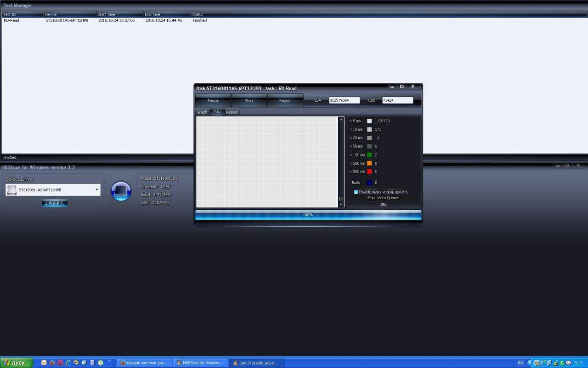Open the Opera icon in quick launch
Image resolution: width=588 pixels, height=368 pixels.
(x=60, y=363)
